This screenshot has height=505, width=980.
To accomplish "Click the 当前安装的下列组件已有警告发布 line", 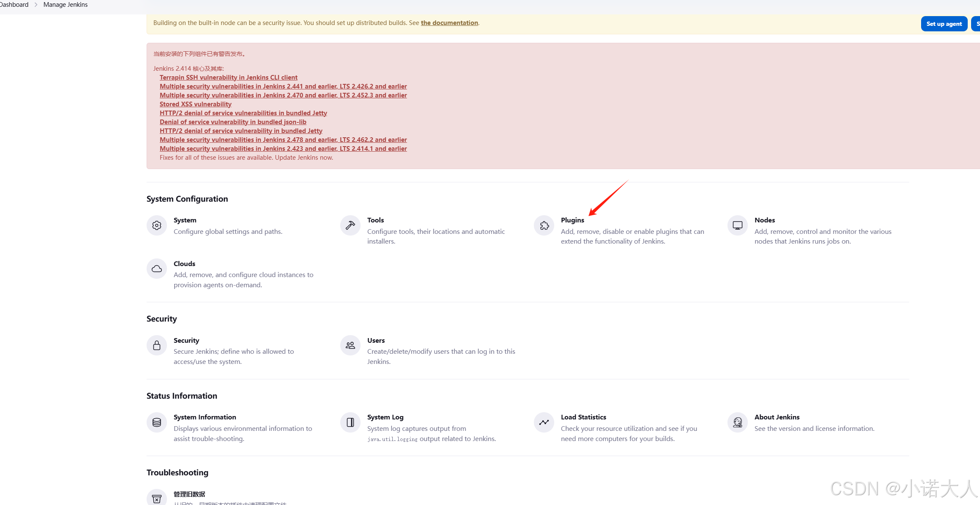I will [x=200, y=54].
